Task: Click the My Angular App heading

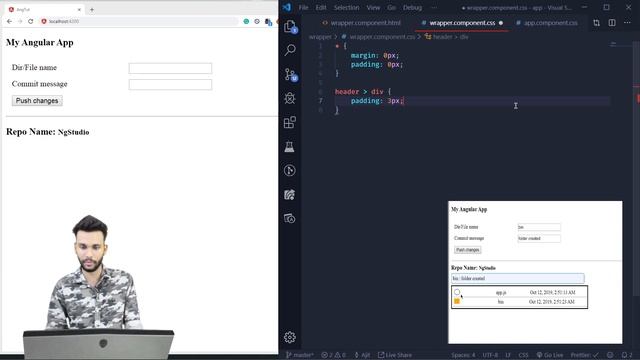Action: (x=40, y=42)
